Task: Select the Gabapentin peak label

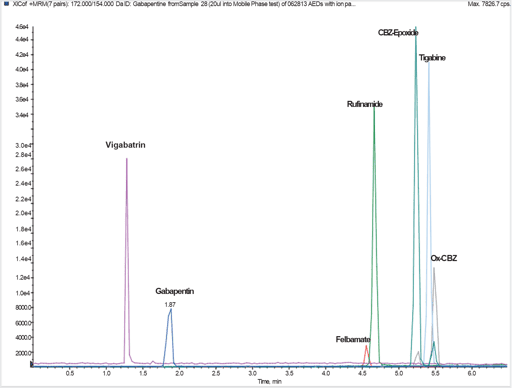Action: (175, 291)
